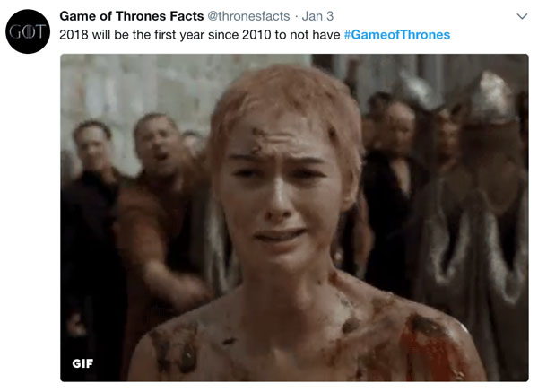Open the @thronesfacts handle
538x392 pixels.
coord(248,16)
